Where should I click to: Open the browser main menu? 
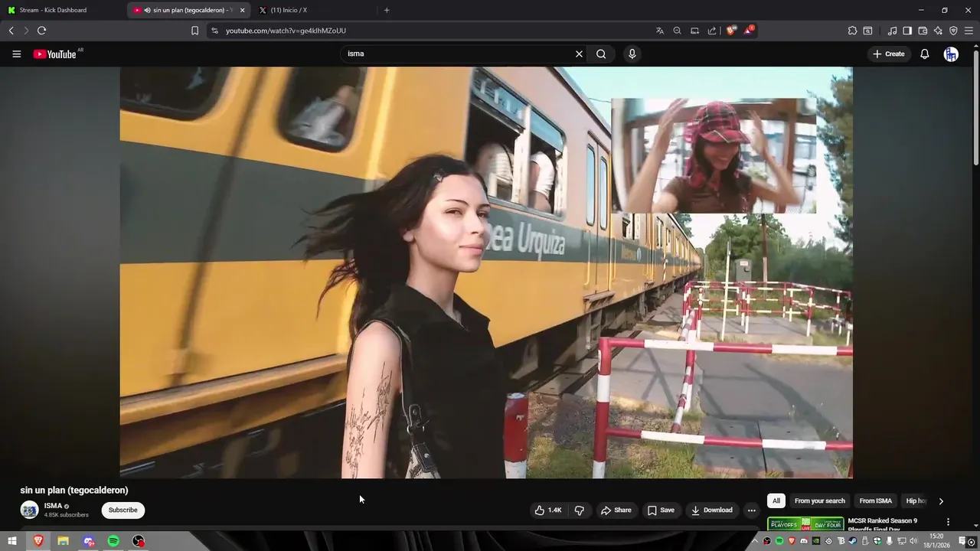(x=969, y=31)
